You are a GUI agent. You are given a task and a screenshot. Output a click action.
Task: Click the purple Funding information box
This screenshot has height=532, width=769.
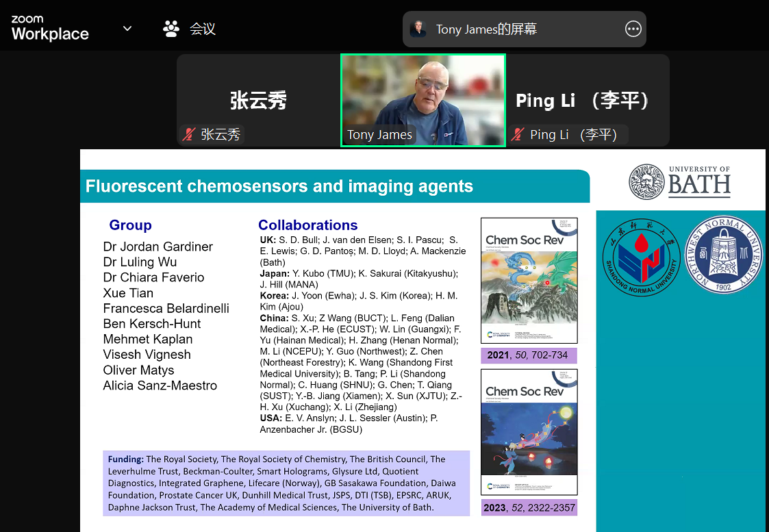point(286,483)
